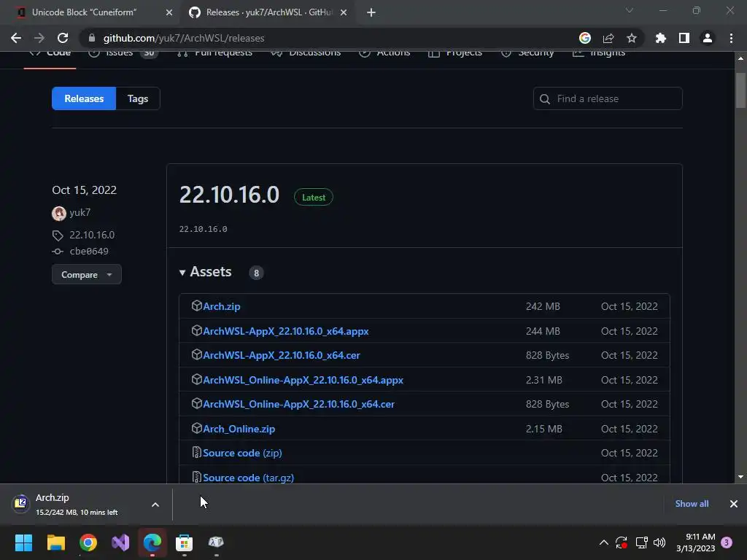Open Microsoft Store from taskbar
The width and height of the screenshot is (747, 560).
click(x=185, y=542)
